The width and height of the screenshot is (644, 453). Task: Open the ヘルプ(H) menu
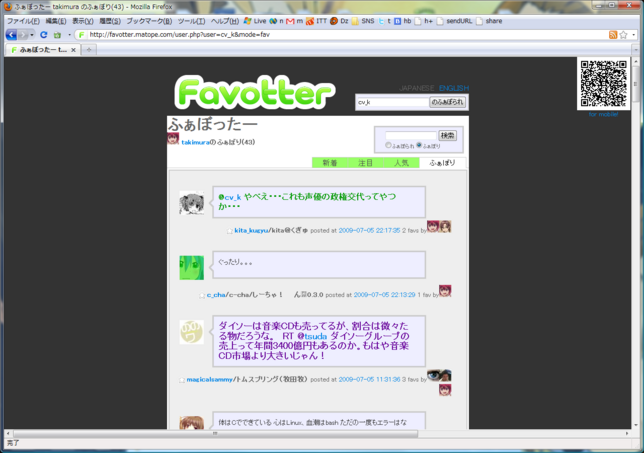click(x=225, y=21)
